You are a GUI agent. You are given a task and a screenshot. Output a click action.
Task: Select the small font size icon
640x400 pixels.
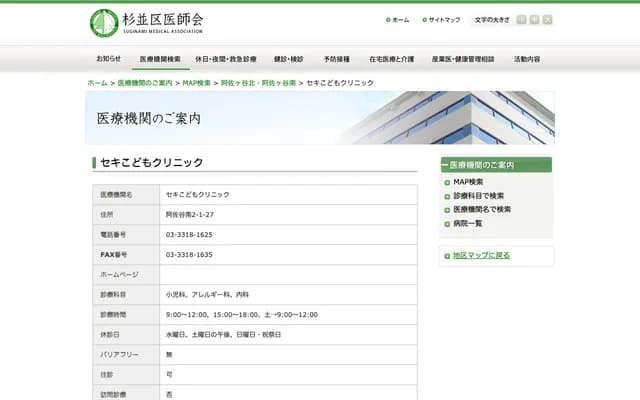tap(521, 20)
